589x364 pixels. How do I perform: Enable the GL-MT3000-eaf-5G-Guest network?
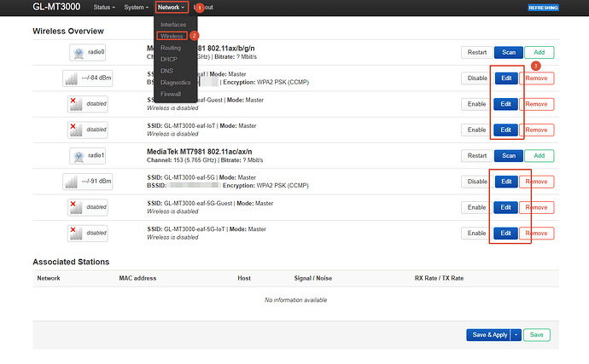pyautogui.click(x=476, y=207)
